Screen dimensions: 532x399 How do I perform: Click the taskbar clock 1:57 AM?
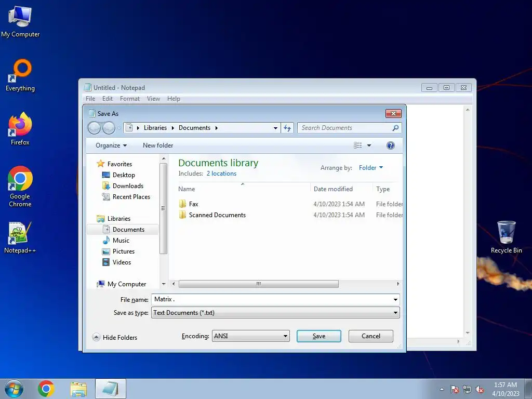[x=506, y=385]
